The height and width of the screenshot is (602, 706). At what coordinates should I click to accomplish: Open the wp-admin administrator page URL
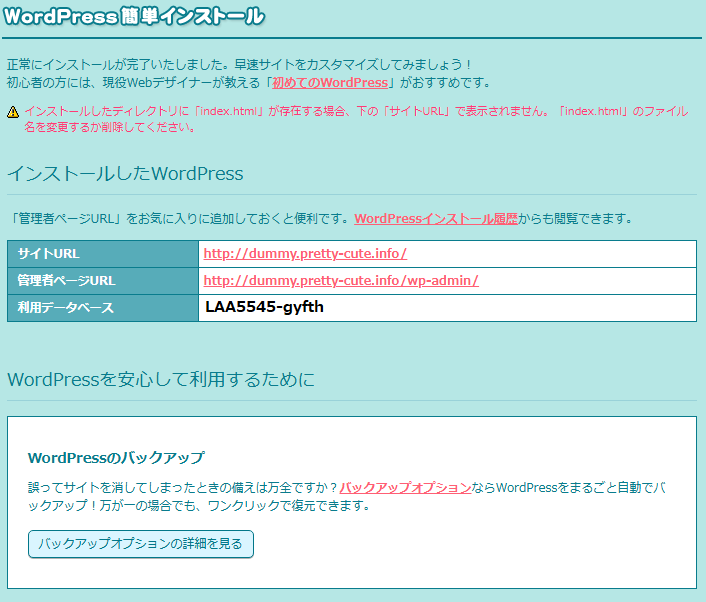click(341, 281)
